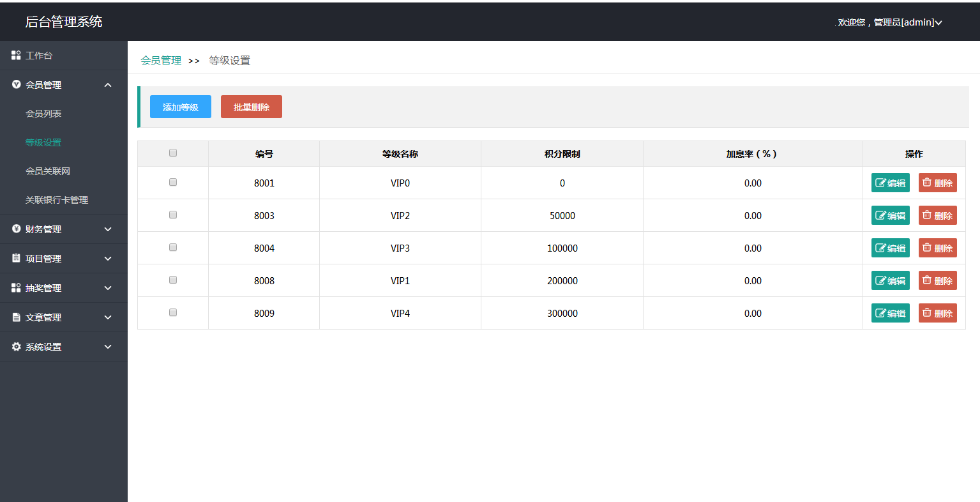Select the checkbox for VIP1 row
This screenshot has height=502, width=980.
(173, 280)
